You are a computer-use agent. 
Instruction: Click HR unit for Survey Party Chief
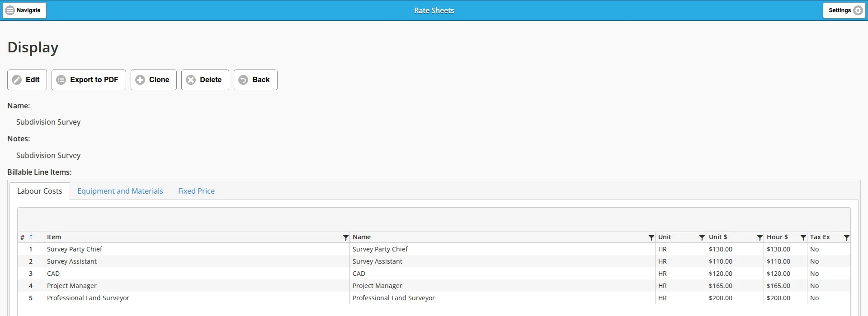[x=662, y=249]
